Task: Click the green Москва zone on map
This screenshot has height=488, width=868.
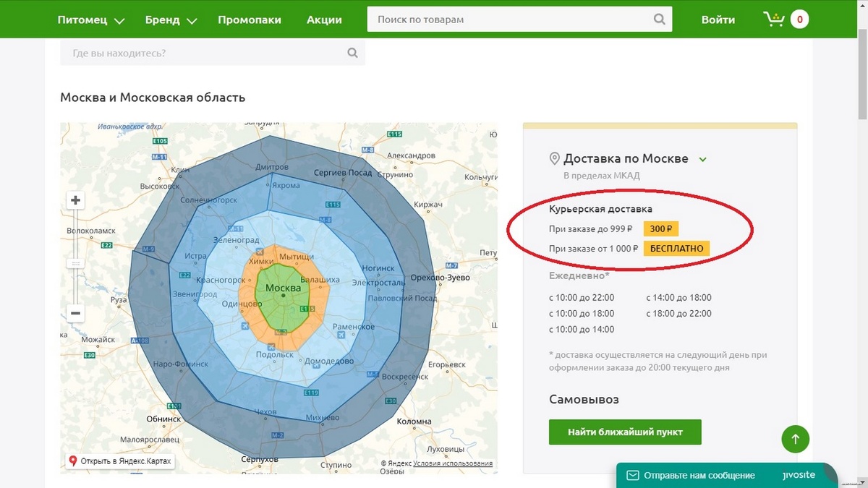Action: click(x=283, y=296)
